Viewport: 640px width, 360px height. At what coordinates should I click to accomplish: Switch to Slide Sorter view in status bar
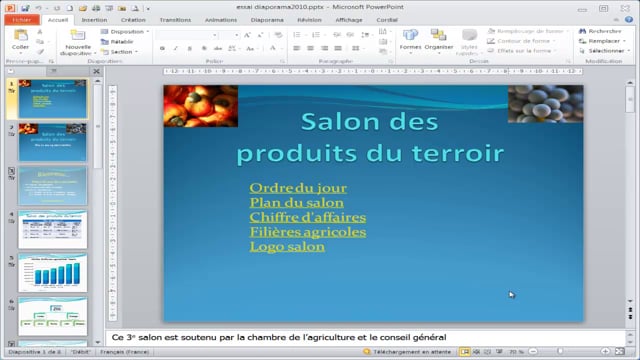tap(476, 351)
